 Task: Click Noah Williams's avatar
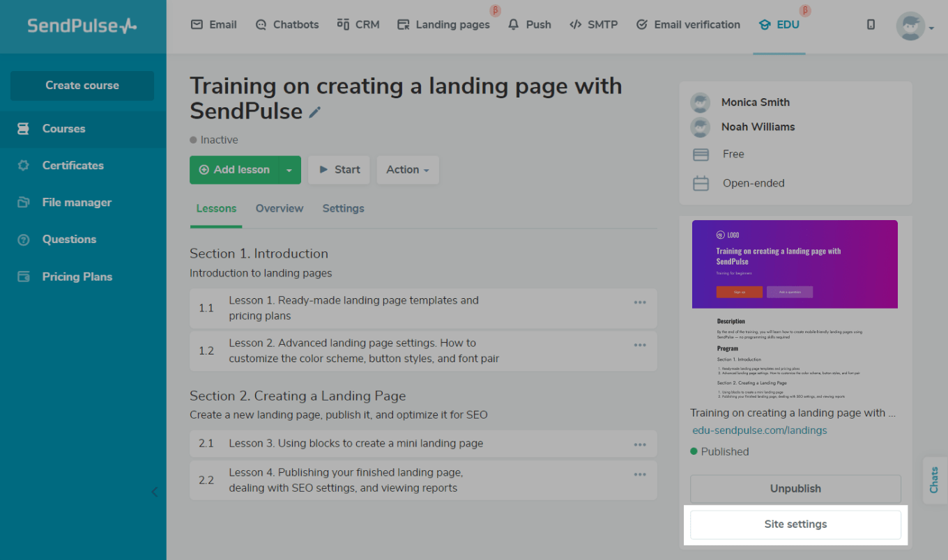700,127
